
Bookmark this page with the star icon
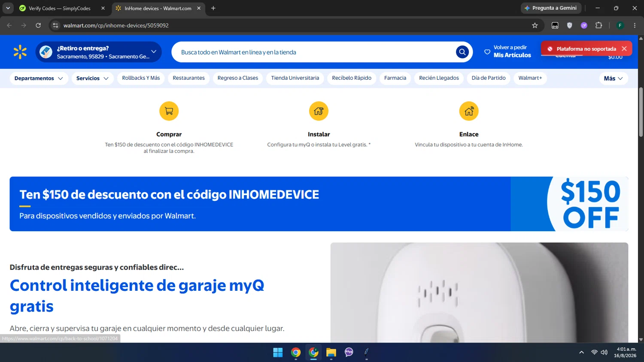point(535,25)
